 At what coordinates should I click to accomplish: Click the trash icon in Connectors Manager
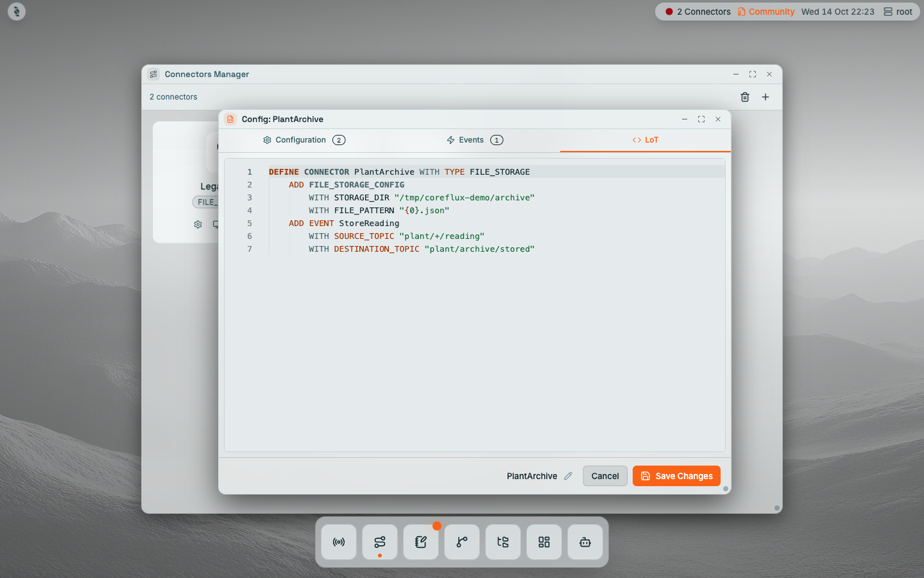(745, 97)
